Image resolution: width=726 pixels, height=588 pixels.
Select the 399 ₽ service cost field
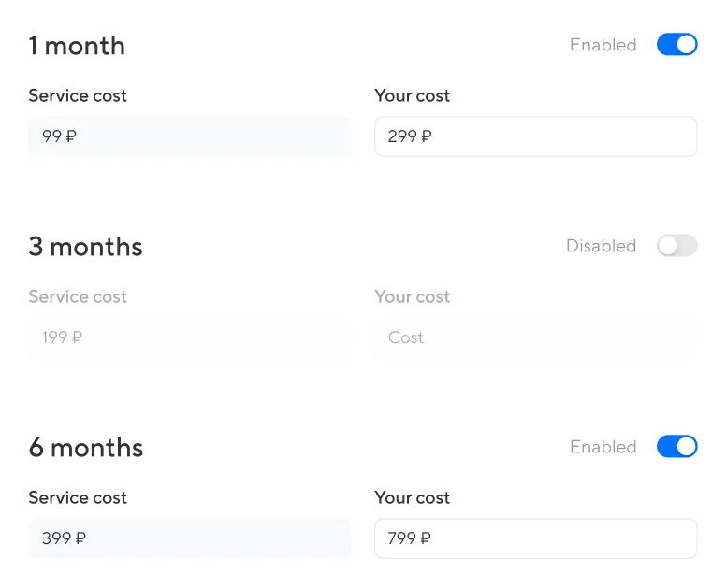189,538
